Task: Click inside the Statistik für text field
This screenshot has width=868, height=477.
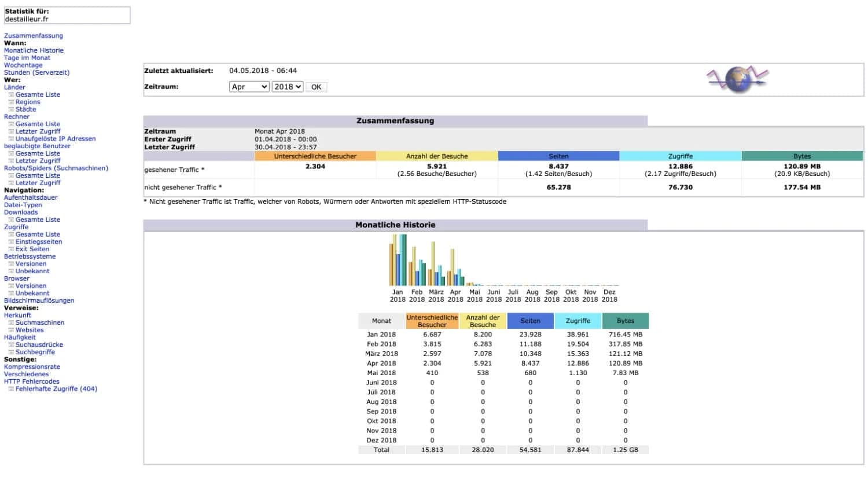Action: [68, 16]
